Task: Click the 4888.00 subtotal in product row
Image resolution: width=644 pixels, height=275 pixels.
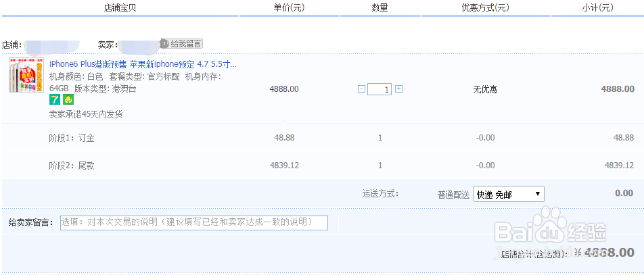Action: (x=618, y=89)
